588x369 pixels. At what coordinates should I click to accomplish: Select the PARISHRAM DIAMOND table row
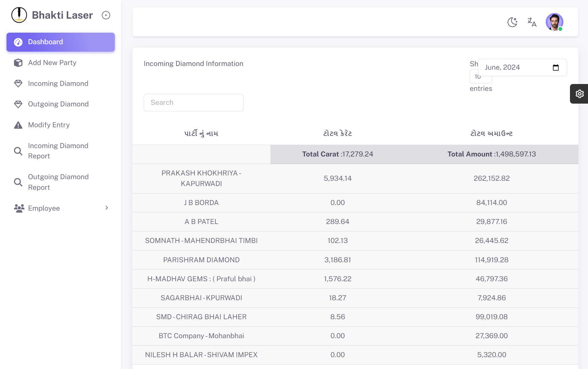tap(201, 260)
